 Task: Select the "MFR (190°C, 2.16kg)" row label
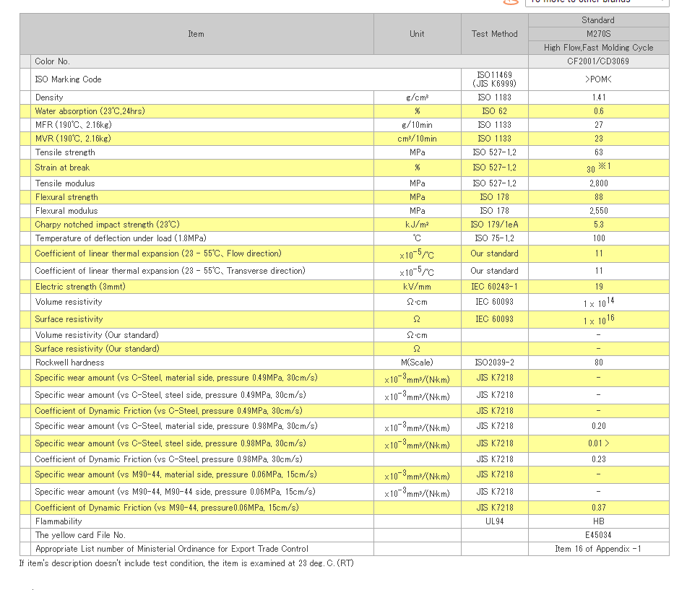(x=73, y=125)
